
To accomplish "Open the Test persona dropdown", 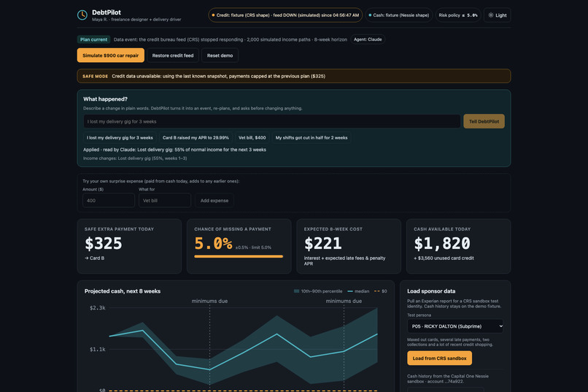I will point(455,326).
